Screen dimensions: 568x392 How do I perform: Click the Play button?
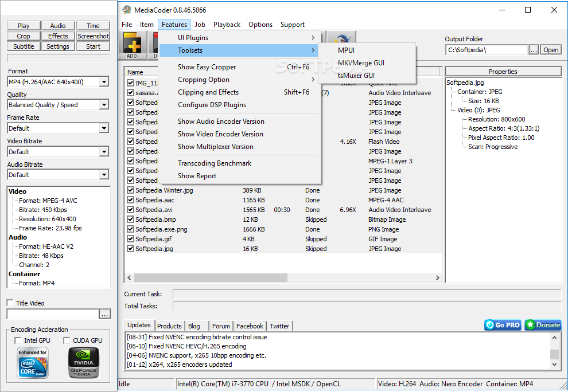(24, 26)
